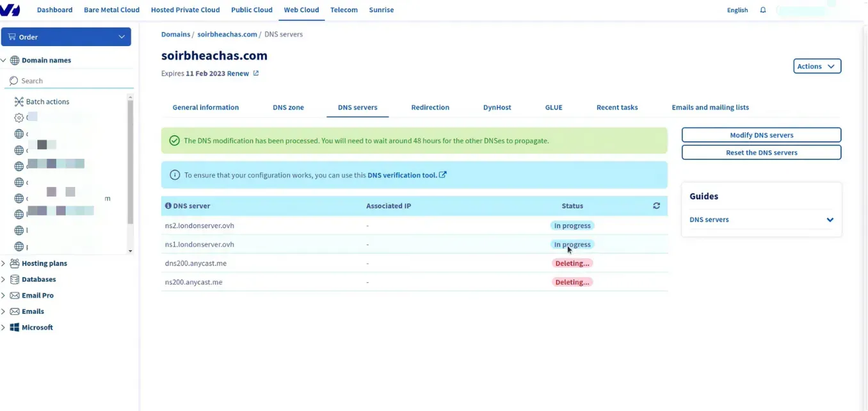Click the Associated IP column header
The image size is (868, 411).
click(389, 206)
